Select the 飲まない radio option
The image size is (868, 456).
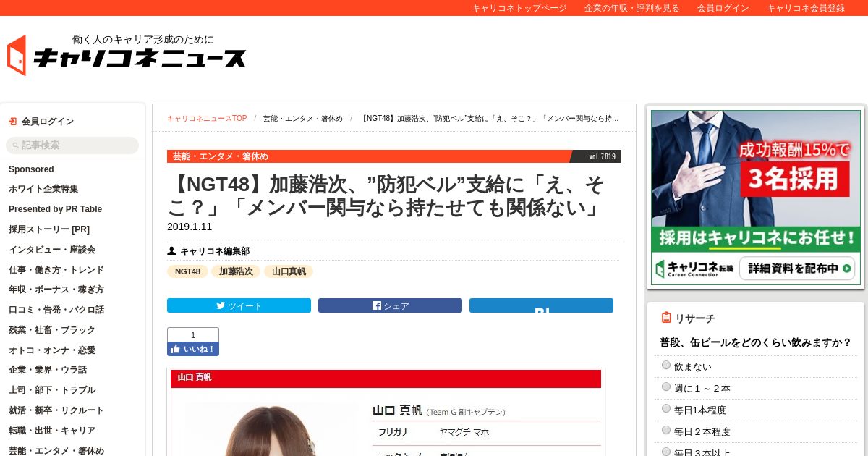[x=666, y=366]
